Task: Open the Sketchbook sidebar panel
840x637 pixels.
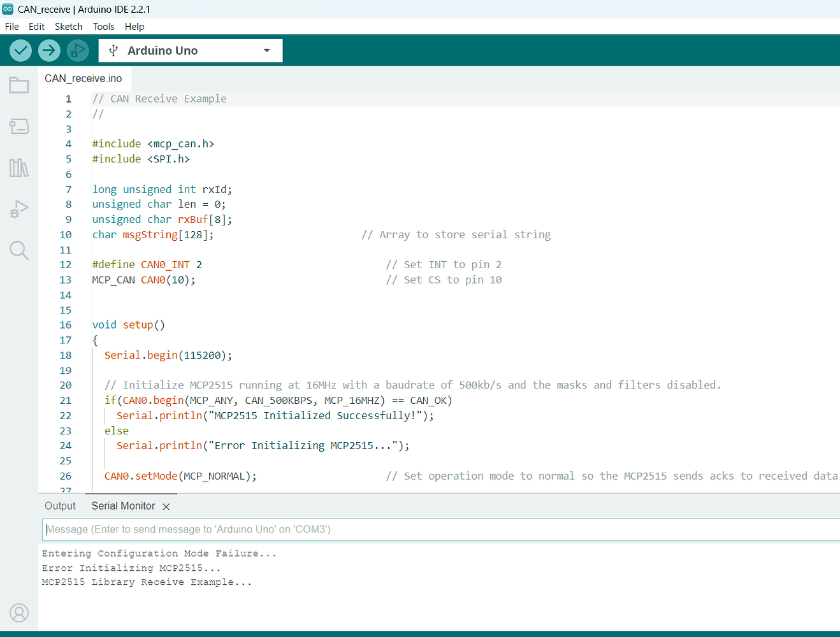Action: (18, 85)
